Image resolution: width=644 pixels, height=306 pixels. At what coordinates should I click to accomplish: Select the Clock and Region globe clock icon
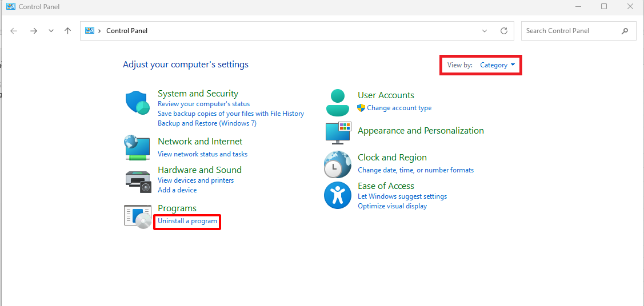coord(338,164)
